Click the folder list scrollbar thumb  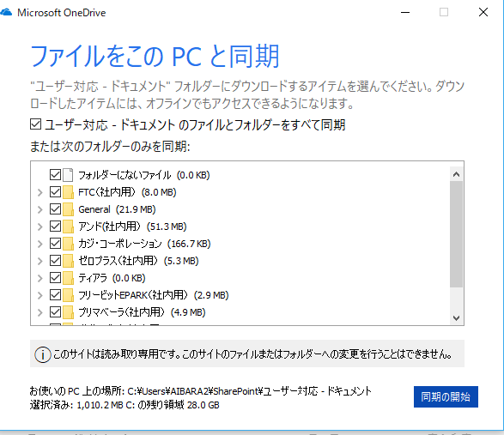pos(456,234)
